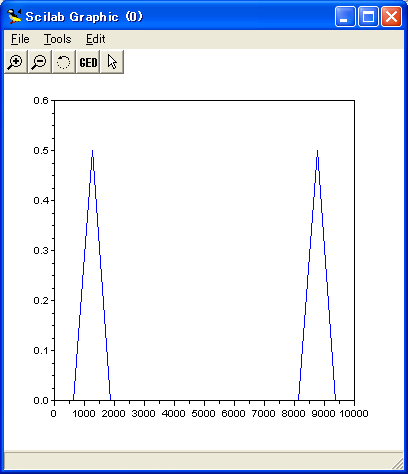Click the 0.6 y-axis tick label
The height and width of the screenshot is (474, 408).
[x=41, y=100]
